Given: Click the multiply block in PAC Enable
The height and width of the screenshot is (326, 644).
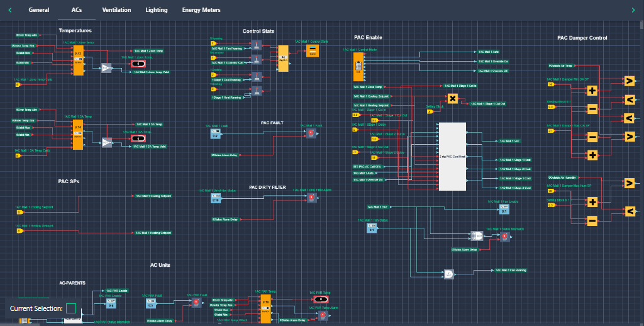Looking at the screenshot, I should [452, 99].
